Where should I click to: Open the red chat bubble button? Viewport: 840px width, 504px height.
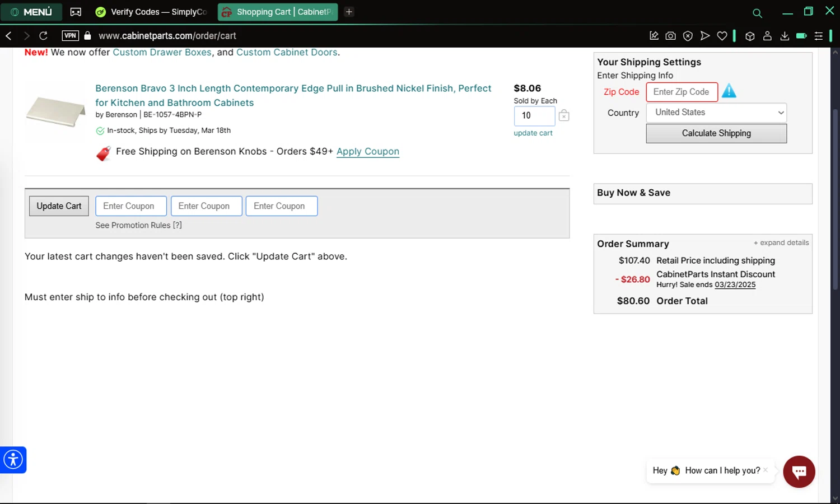[799, 472]
